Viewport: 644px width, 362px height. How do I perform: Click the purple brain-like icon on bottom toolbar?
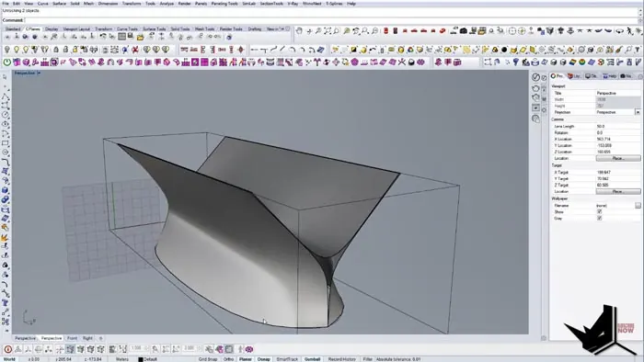coord(249,349)
